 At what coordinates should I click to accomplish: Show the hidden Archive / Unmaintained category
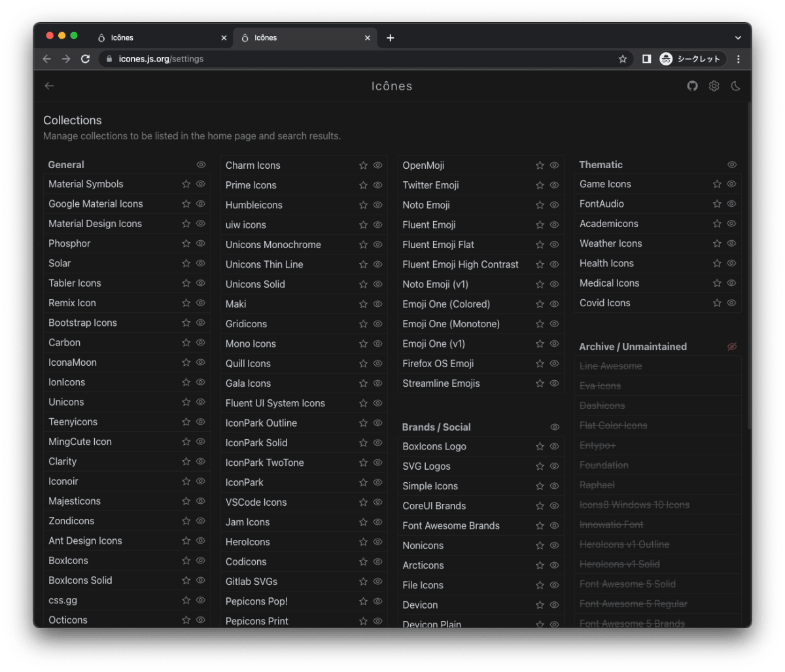click(x=732, y=347)
